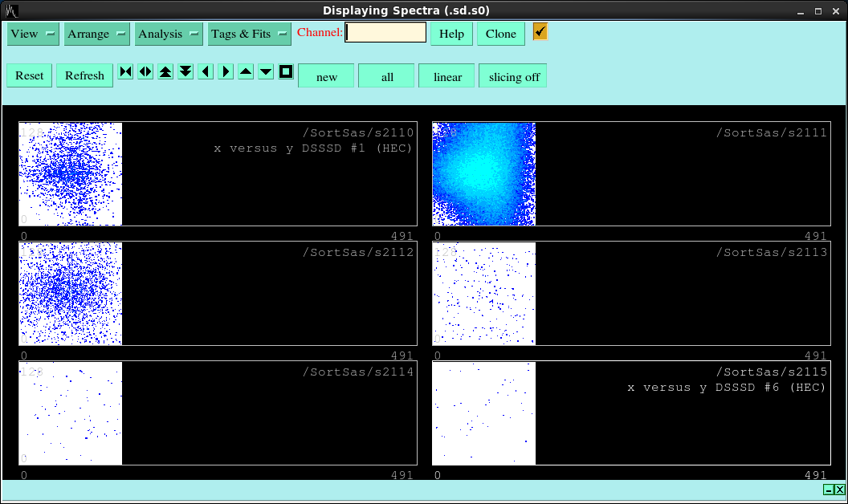Select the s2112 spectrum plot
848x504 pixels.
[x=71, y=294]
